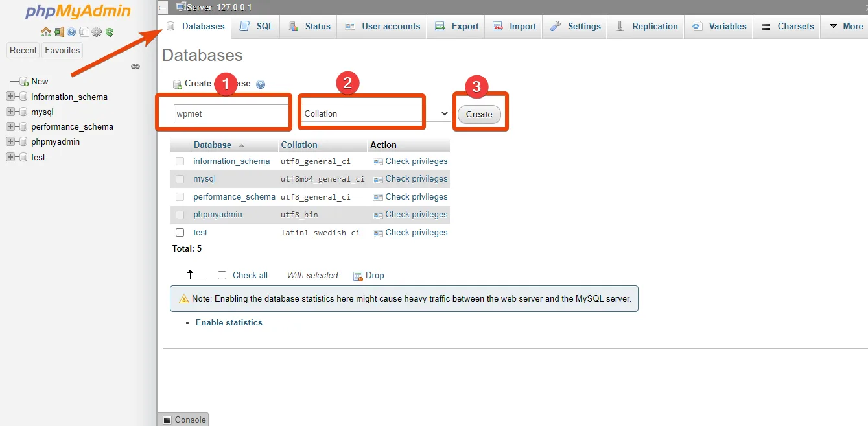Open the Import tab

(515, 27)
